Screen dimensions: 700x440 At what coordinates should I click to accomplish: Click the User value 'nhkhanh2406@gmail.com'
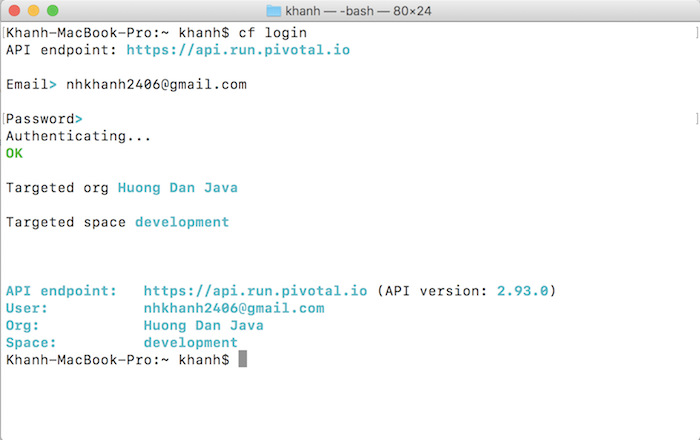234,308
